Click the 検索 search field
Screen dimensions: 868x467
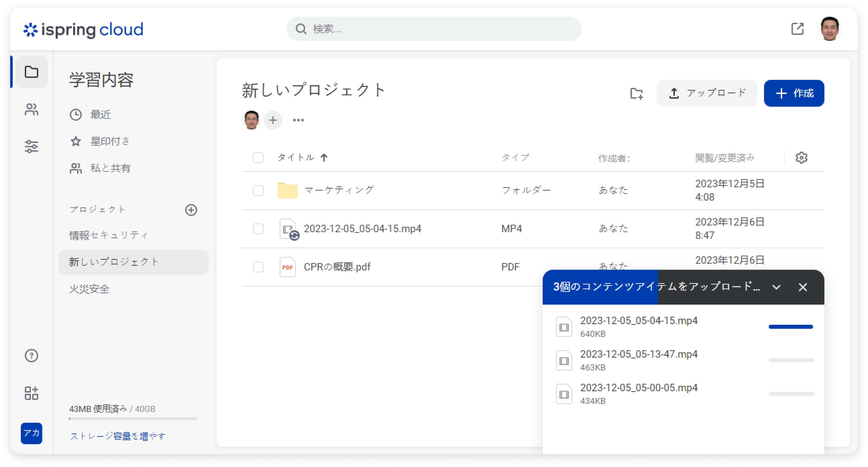[434, 29]
